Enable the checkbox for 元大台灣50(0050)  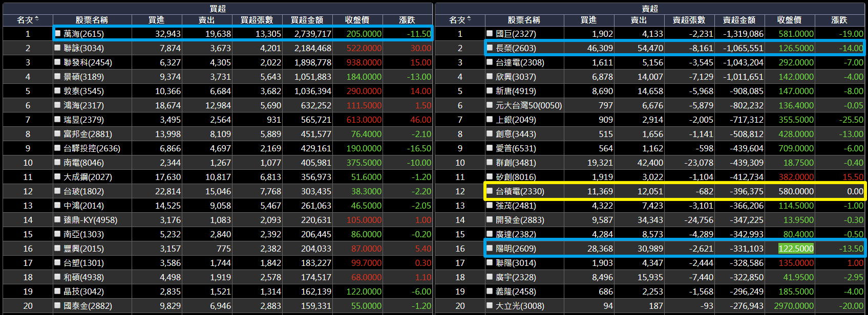pos(490,105)
